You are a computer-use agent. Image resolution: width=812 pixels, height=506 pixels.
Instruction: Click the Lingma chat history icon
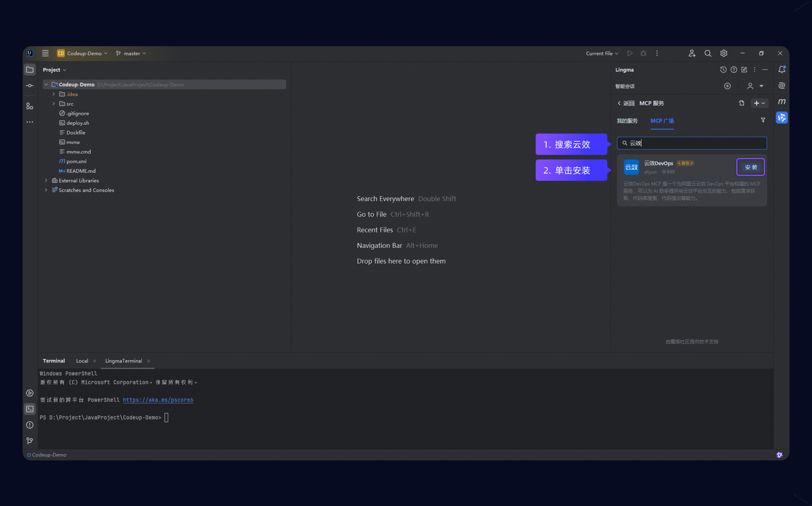pos(723,70)
